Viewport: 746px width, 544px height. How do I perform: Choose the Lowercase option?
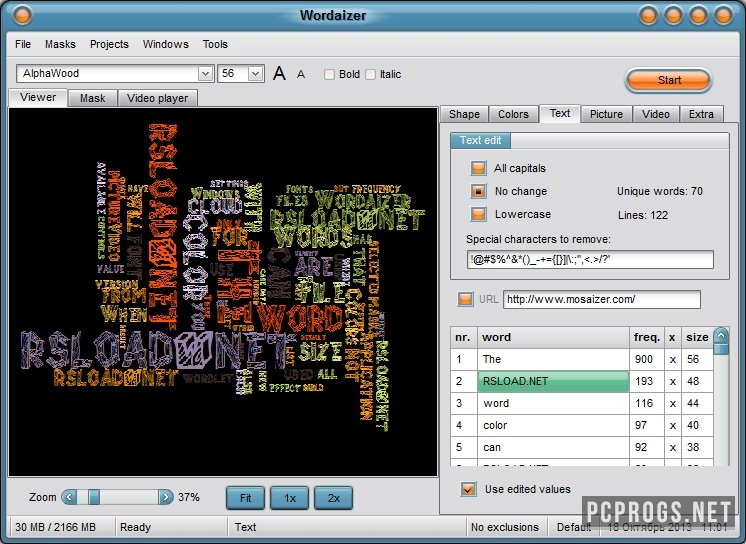pos(479,214)
